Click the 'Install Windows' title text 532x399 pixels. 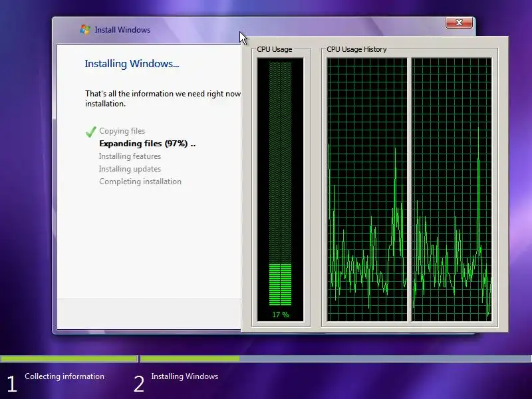click(x=122, y=30)
